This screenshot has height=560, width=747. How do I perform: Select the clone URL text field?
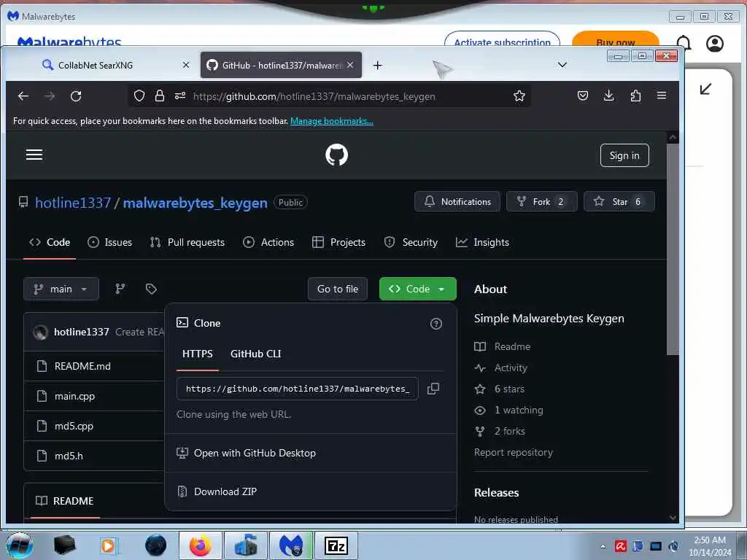[x=298, y=389]
